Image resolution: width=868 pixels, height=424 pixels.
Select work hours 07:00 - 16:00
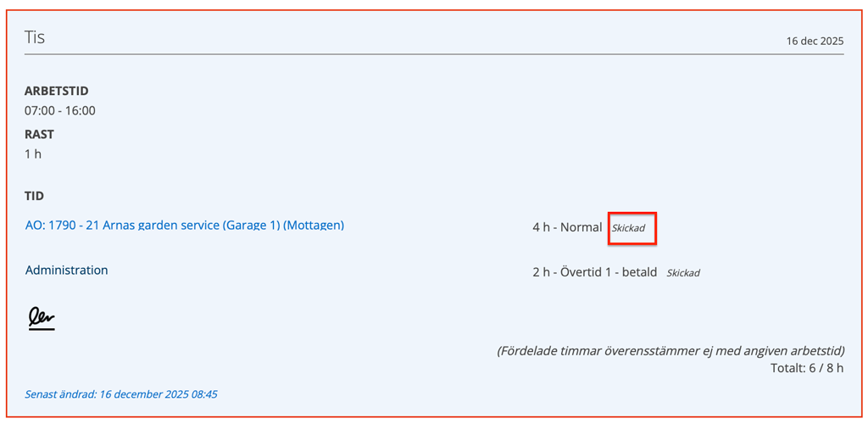[60, 110]
